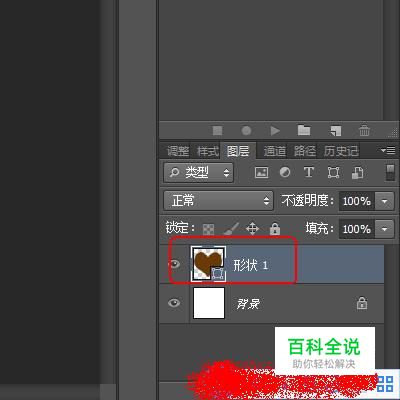Image resolution: width=400 pixels, height=400 pixels.
Task: Lock all layer attributes
Action: point(275,229)
